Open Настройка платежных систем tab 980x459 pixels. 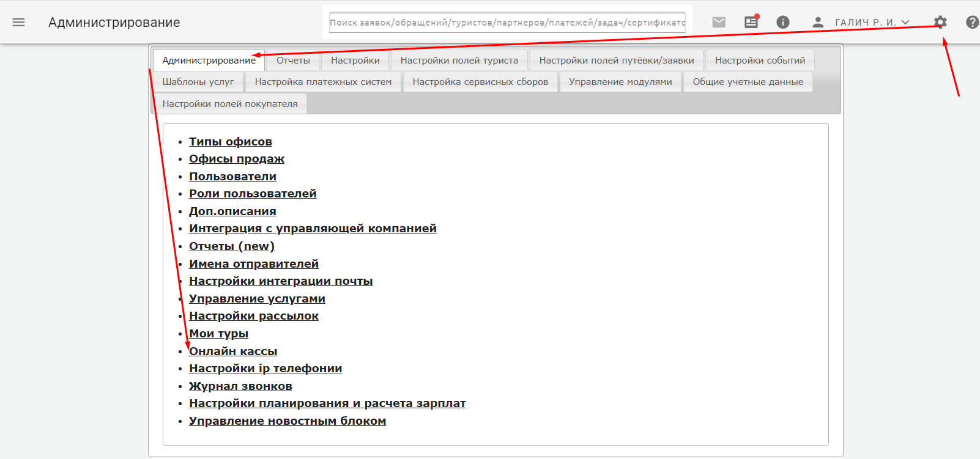[323, 82]
